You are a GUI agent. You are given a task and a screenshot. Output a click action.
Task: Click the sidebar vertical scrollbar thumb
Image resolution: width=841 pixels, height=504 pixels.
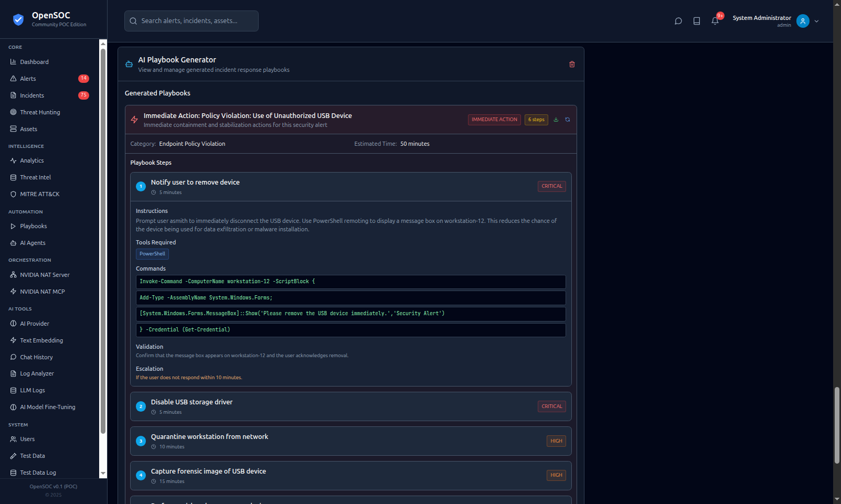click(x=103, y=241)
